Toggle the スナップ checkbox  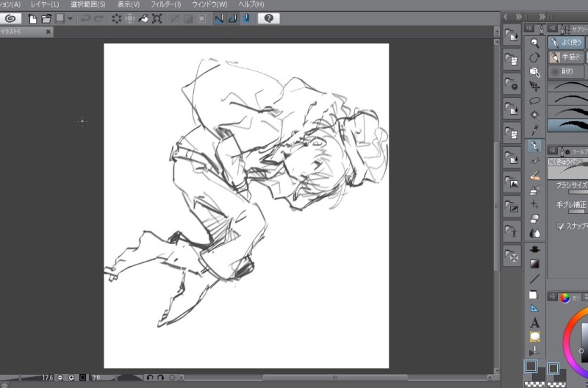pyautogui.click(x=561, y=226)
